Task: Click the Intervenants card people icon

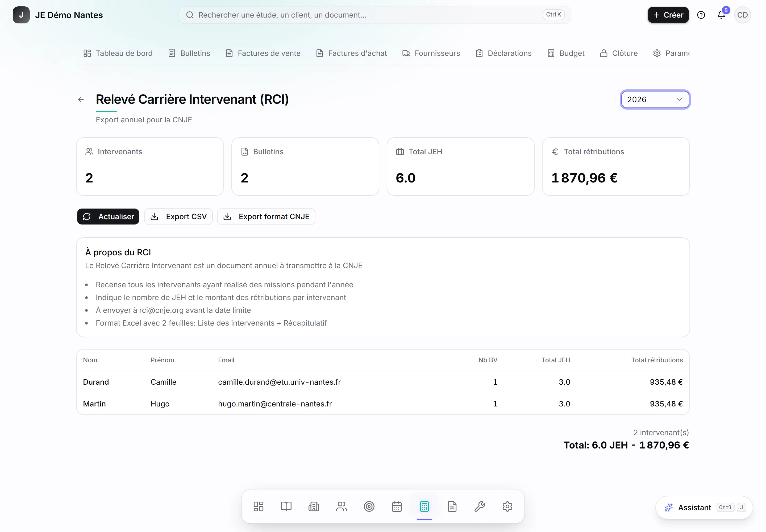Action: [x=89, y=152]
